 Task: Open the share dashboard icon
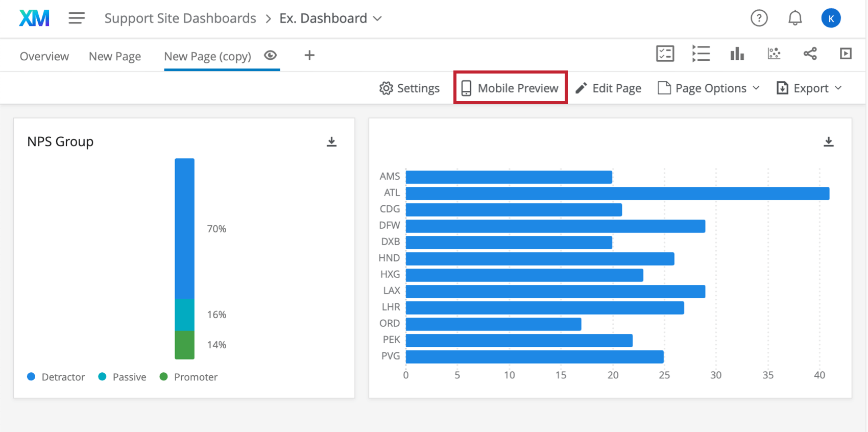810,54
